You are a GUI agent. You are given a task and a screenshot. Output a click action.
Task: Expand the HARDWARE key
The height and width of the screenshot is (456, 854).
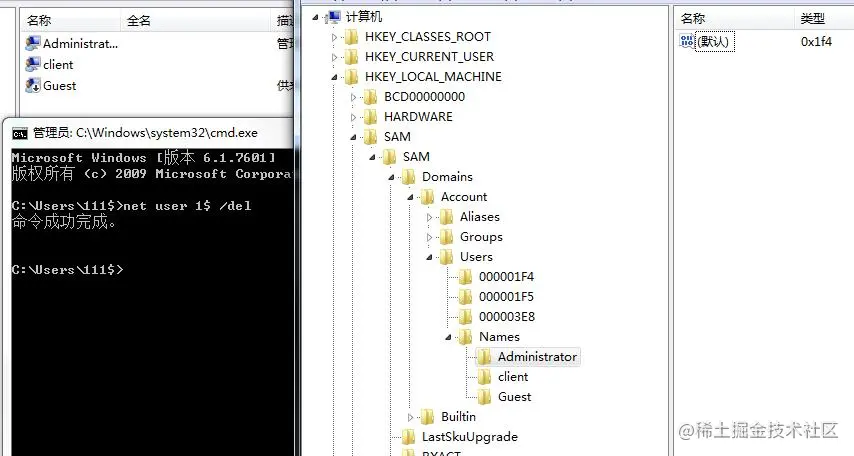click(x=353, y=117)
